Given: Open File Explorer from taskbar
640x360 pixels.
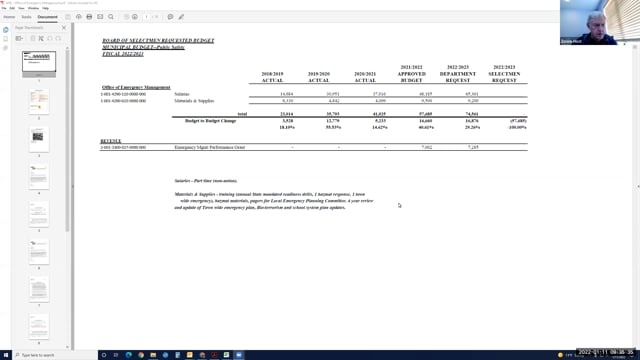Looking at the screenshot, I should (153, 355).
